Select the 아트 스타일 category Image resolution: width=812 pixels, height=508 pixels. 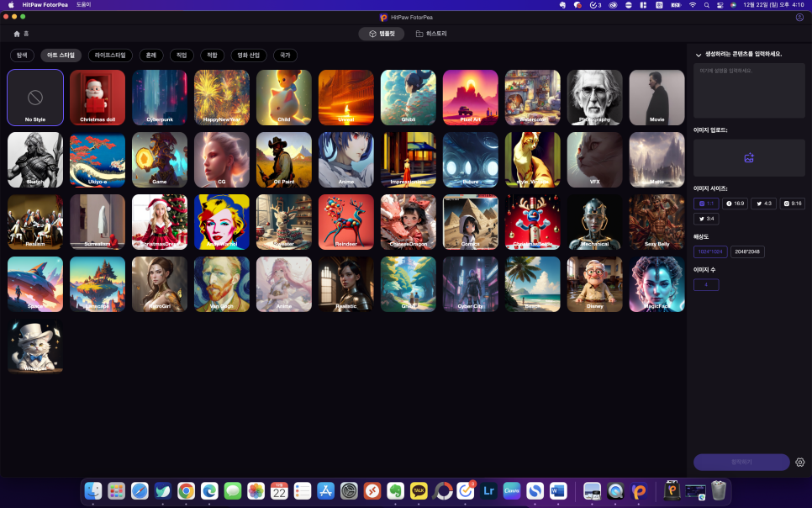click(x=61, y=55)
